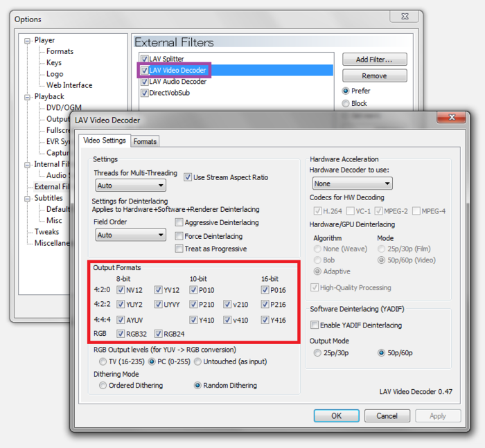485x448 pixels.
Task: Toggle Use Stream Aspect Ratio checkbox
Action: coord(188,177)
